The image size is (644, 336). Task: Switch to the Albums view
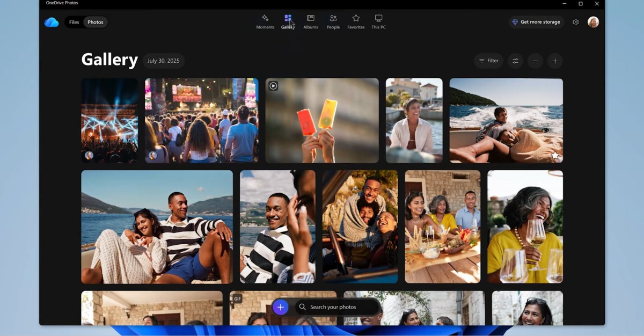pos(310,21)
